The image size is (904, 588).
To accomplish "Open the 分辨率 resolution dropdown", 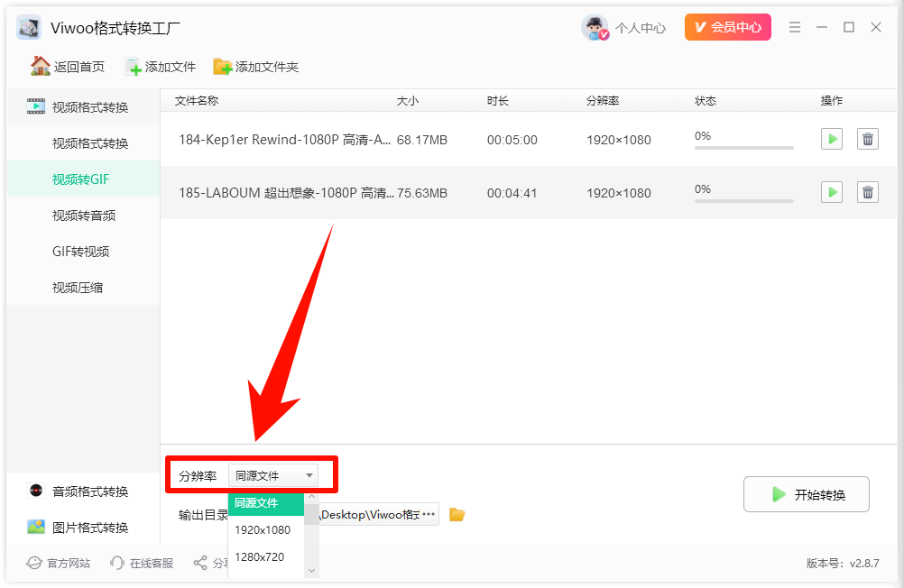I will point(273,475).
